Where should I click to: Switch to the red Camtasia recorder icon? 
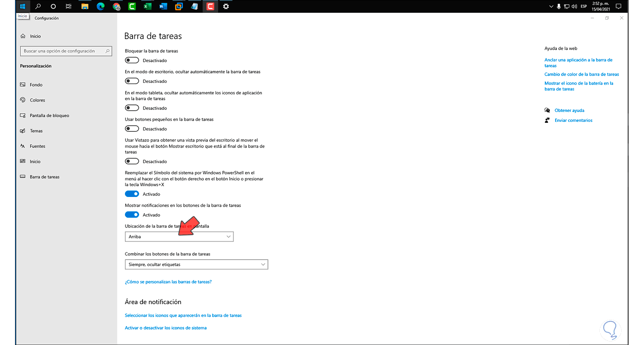tap(210, 6)
